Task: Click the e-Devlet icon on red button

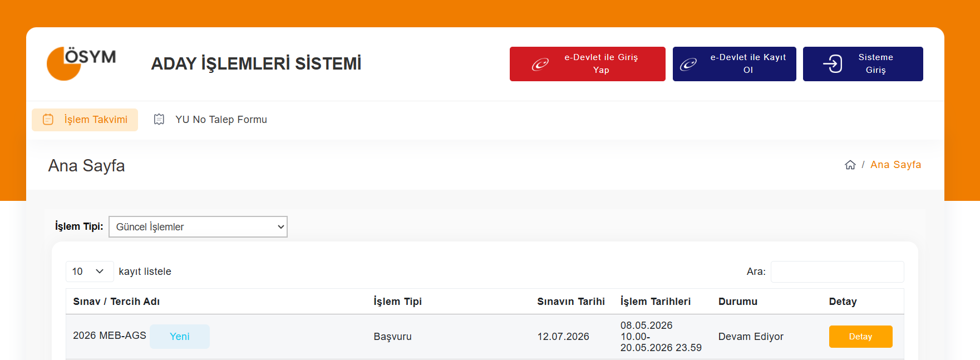Action: point(540,64)
